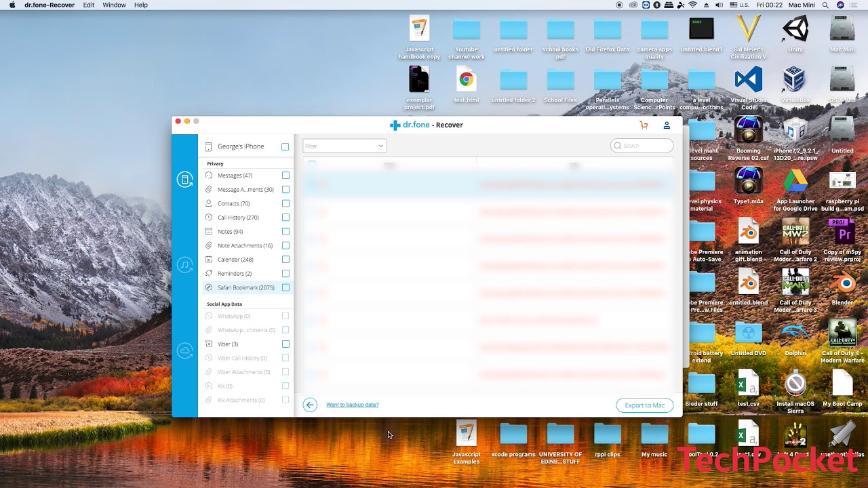
Task: Click the Messages chat bubble icon
Action: point(209,176)
